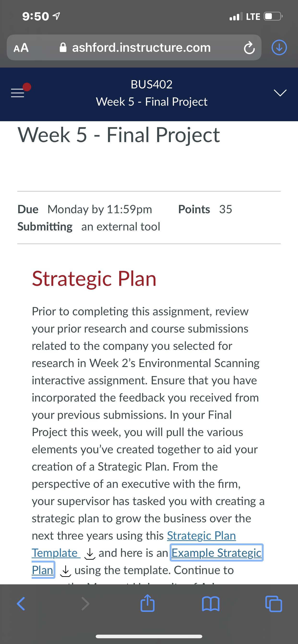This screenshot has width=298, height=644.
Task: Open Safari bookmarks book icon
Action: click(211, 604)
